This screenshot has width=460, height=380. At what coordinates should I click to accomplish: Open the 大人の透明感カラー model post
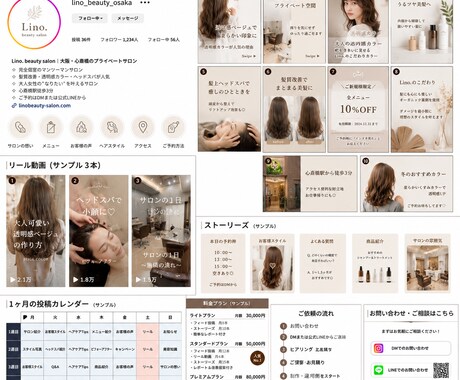tap(358, 31)
